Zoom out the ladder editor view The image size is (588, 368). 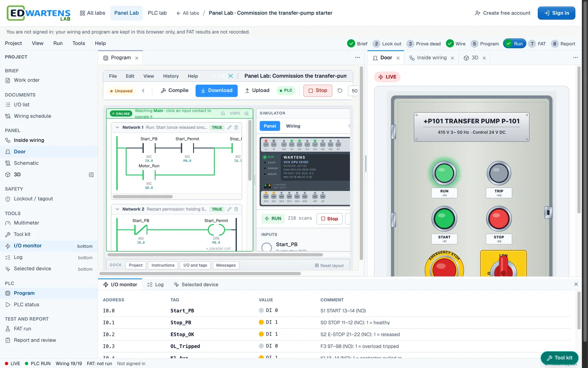[223, 113]
